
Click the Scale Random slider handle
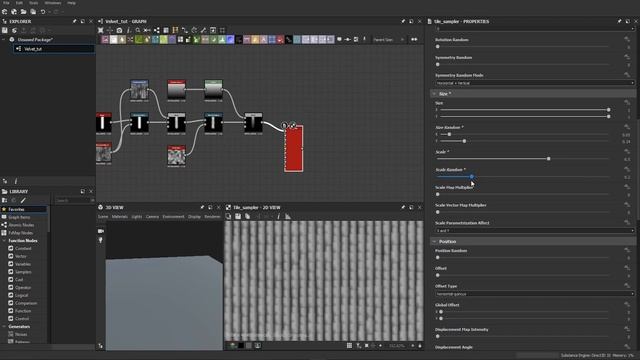(471, 177)
